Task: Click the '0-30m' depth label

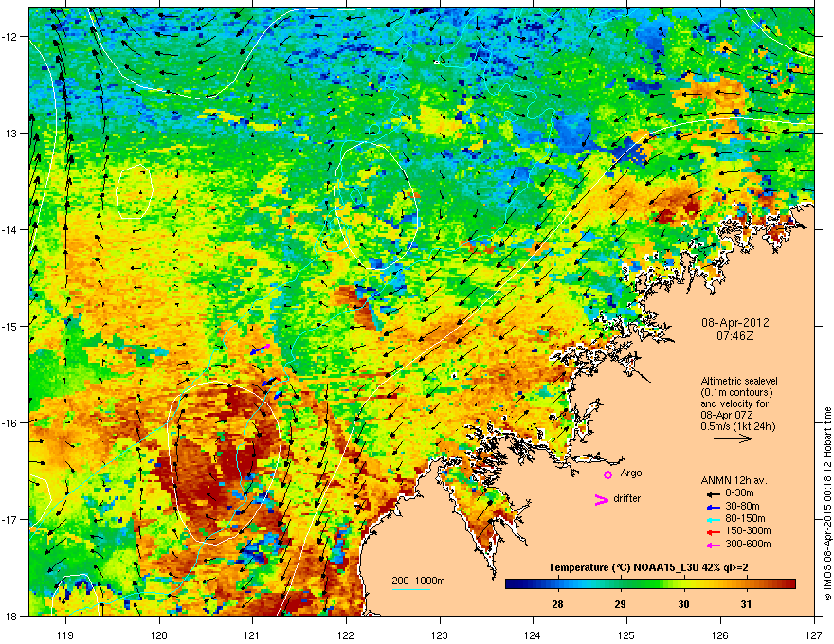Action: point(740,493)
